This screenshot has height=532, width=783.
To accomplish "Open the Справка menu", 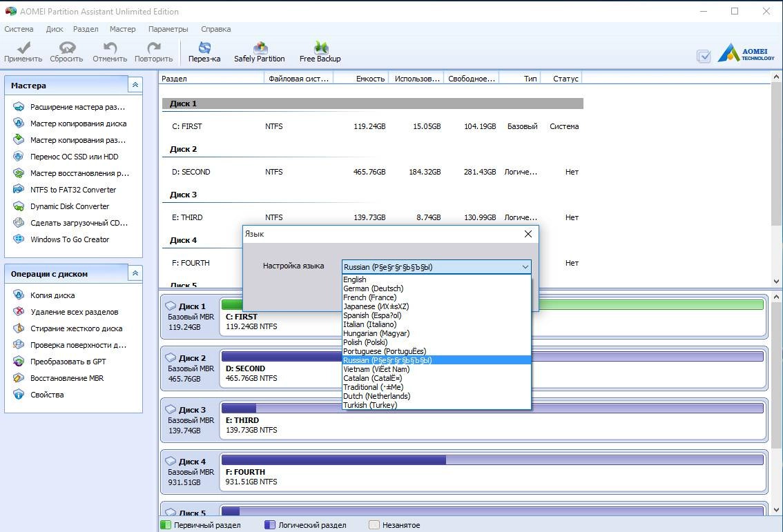I will (215, 29).
